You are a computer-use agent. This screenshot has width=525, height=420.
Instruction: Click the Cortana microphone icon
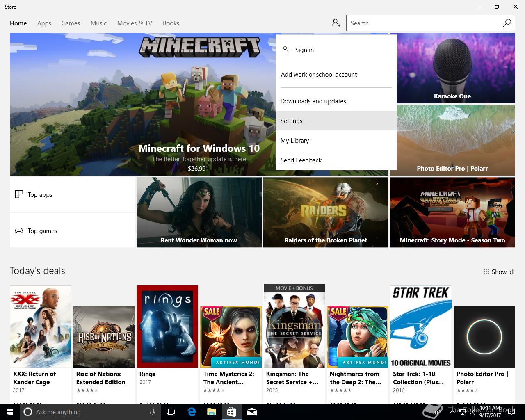pos(153,412)
